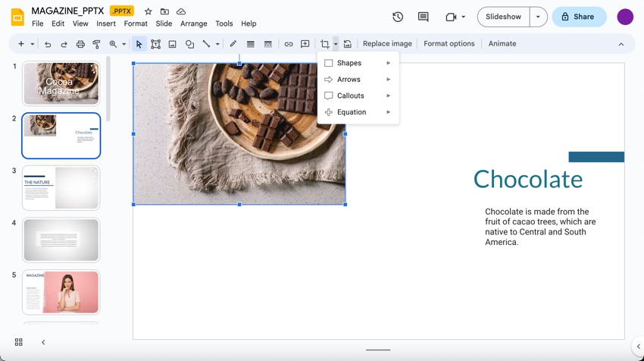Select slide 4 gray thumbnail
The width and height of the screenshot is (644, 361).
coord(61,240)
